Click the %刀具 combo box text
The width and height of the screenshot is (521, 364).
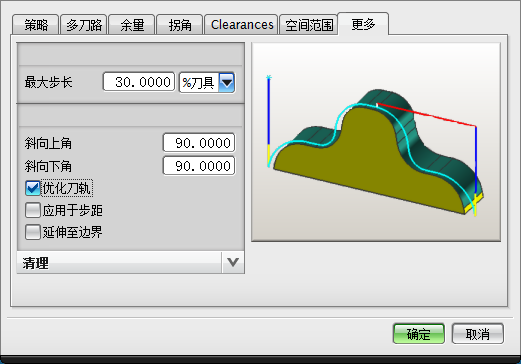[x=199, y=82]
